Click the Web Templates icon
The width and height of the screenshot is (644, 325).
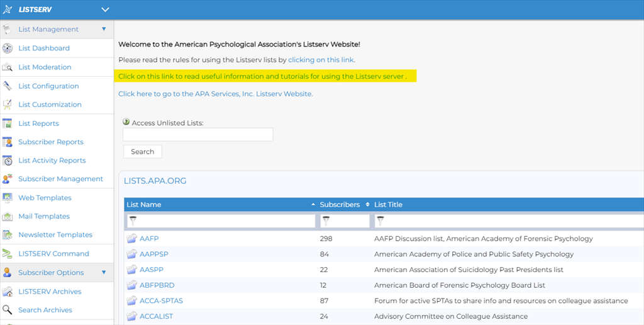click(x=7, y=198)
